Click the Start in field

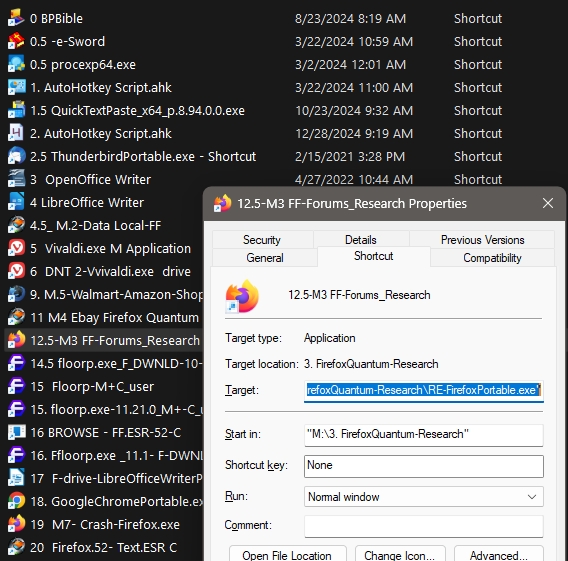423,435
